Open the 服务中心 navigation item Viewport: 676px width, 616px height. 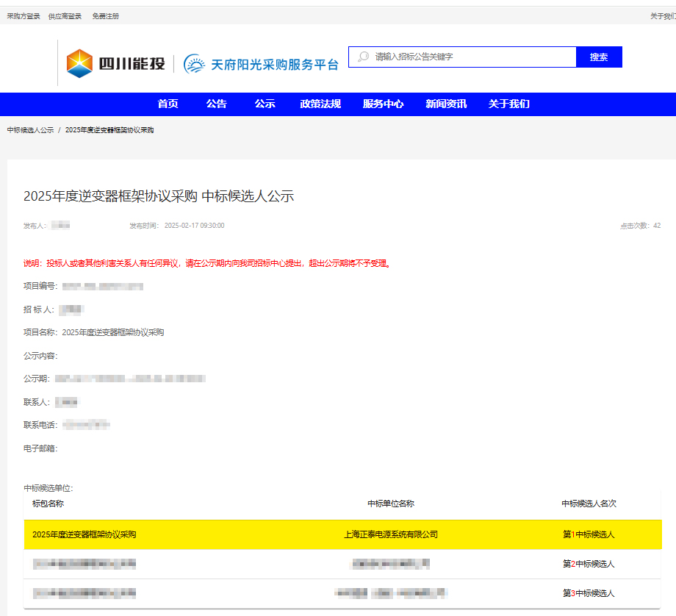pyautogui.click(x=384, y=104)
